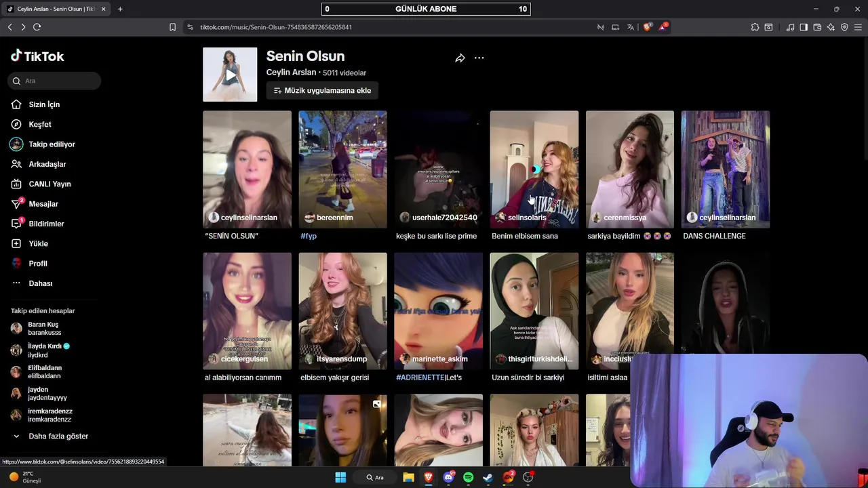The height and width of the screenshot is (488, 868).
Task: Open Discord from taskbar
Action: click(448, 477)
